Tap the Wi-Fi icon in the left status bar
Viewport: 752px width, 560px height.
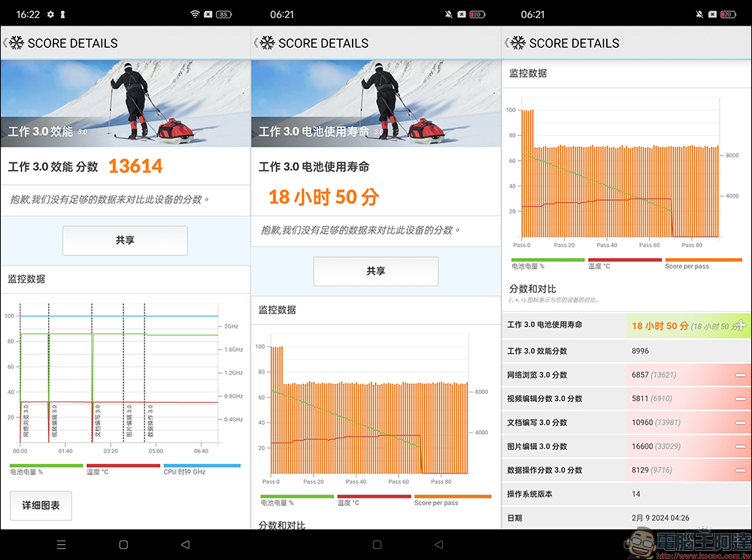tap(195, 14)
